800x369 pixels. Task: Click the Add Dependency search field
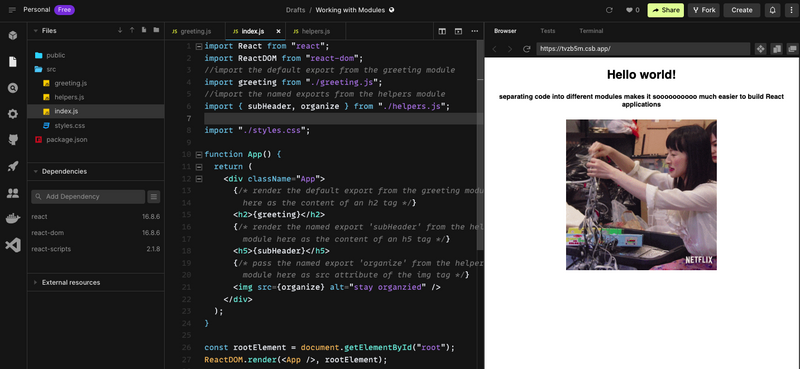tap(88, 196)
